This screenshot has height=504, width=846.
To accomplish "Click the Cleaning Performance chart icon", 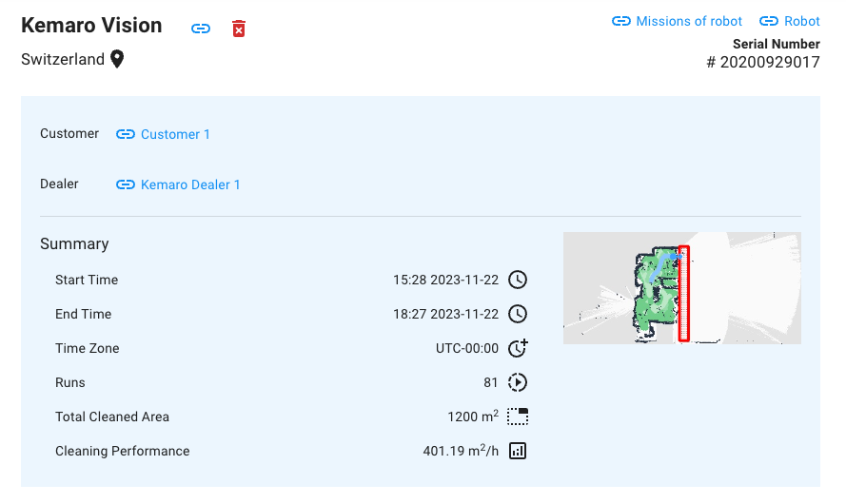I will (x=518, y=451).
